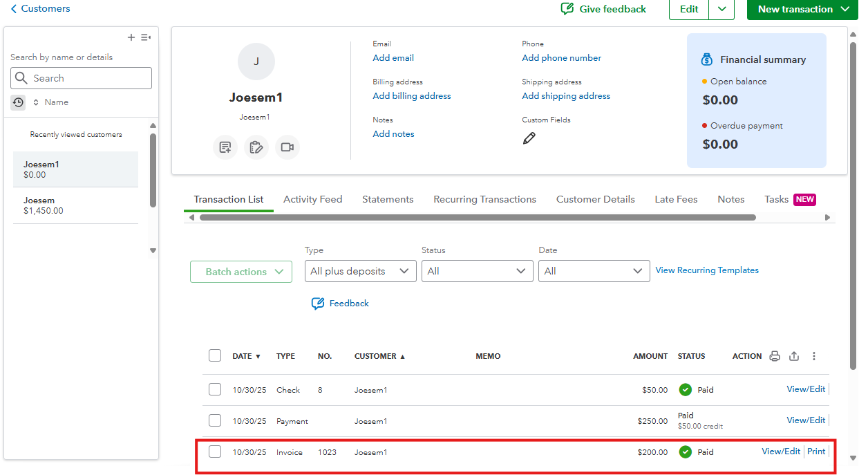Click the plus icon to add customer
The width and height of the screenshot is (868, 475).
pos(131,37)
